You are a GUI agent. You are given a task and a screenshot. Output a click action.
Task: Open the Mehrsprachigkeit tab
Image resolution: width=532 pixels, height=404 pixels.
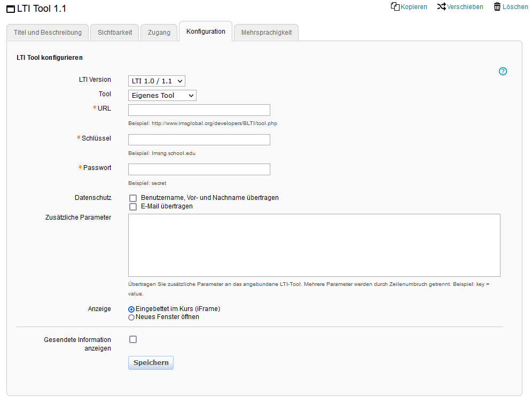266,32
